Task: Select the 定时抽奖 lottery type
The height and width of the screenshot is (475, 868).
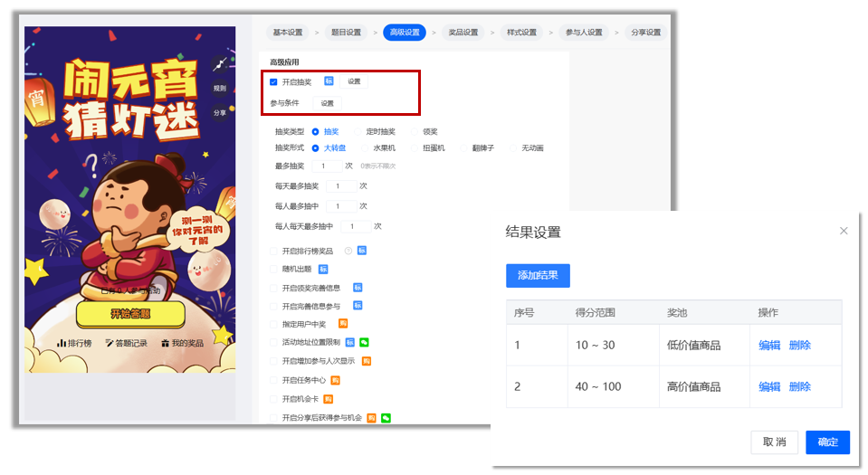Action: point(358,132)
